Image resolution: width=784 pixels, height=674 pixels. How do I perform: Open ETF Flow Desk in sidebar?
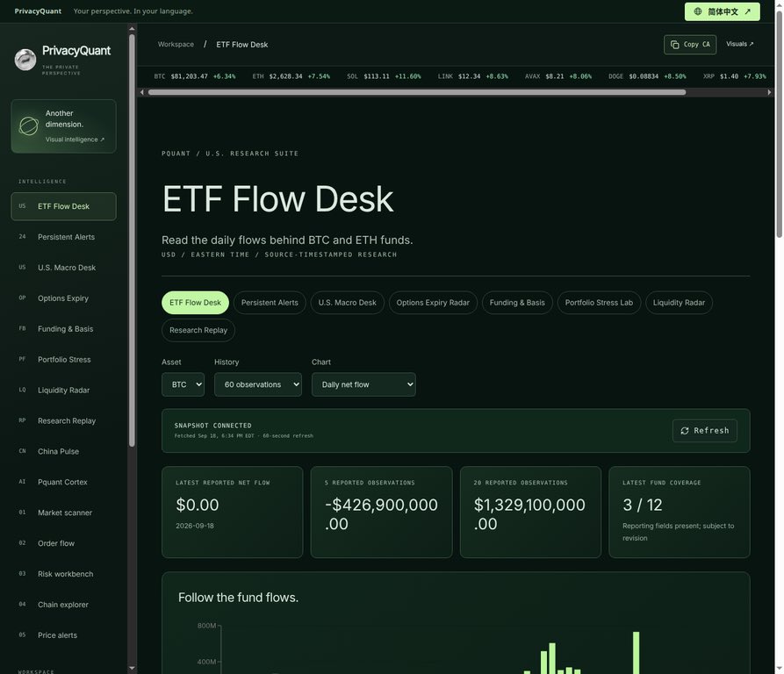[63, 206]
